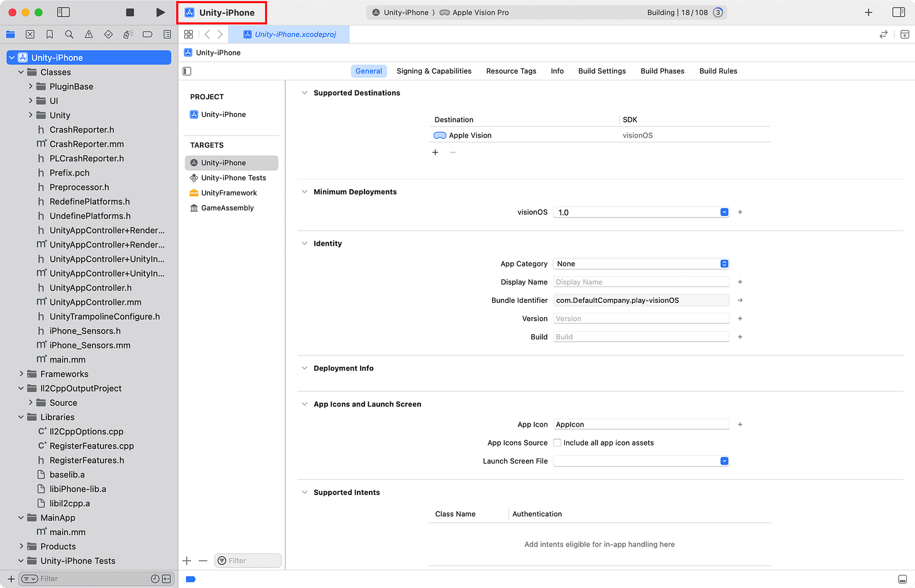Add an editor on the right
The image size is (915, 588).
point(905,35)
